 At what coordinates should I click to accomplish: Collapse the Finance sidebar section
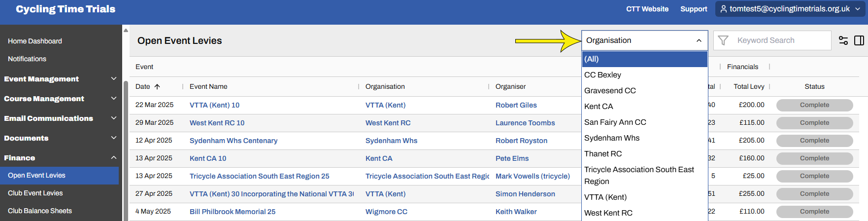[114, 158]
